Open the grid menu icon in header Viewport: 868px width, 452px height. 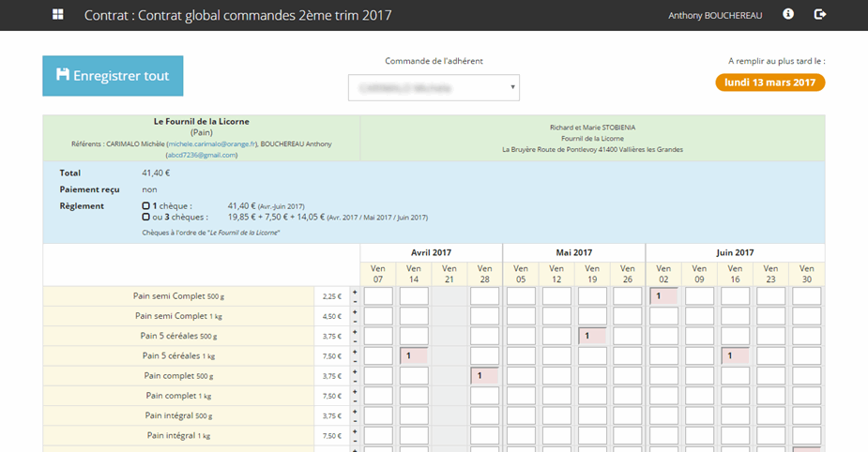[x=58, y=15]
